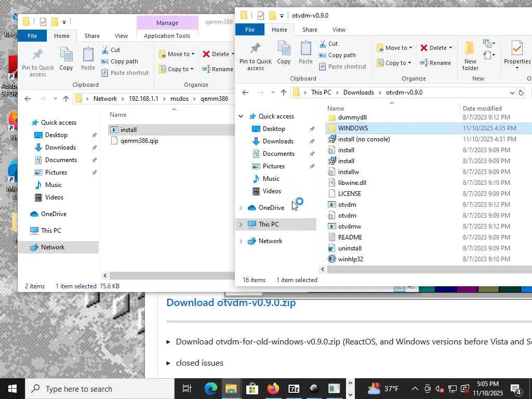Expand Download otvdm-for-old-windows section

click(x=168, y=342)
